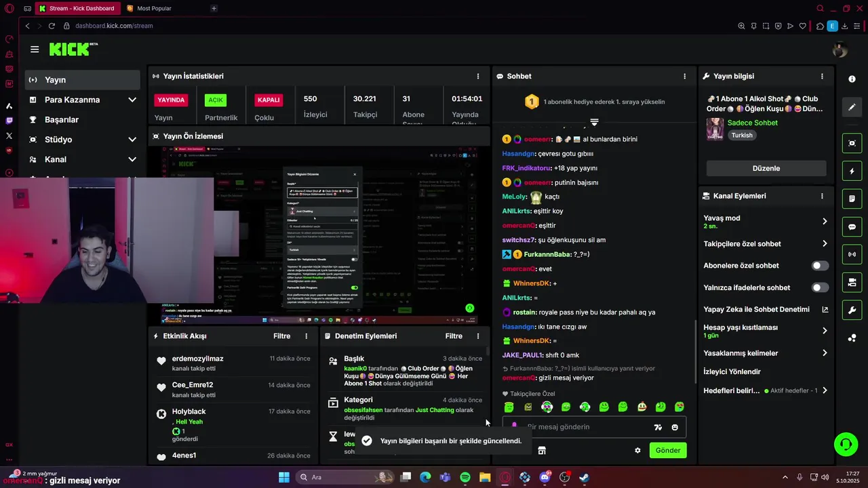The width and height of the screenshot is (868, 488).
Task: Open the shop icon below chat input
Action: click(542, 450)
